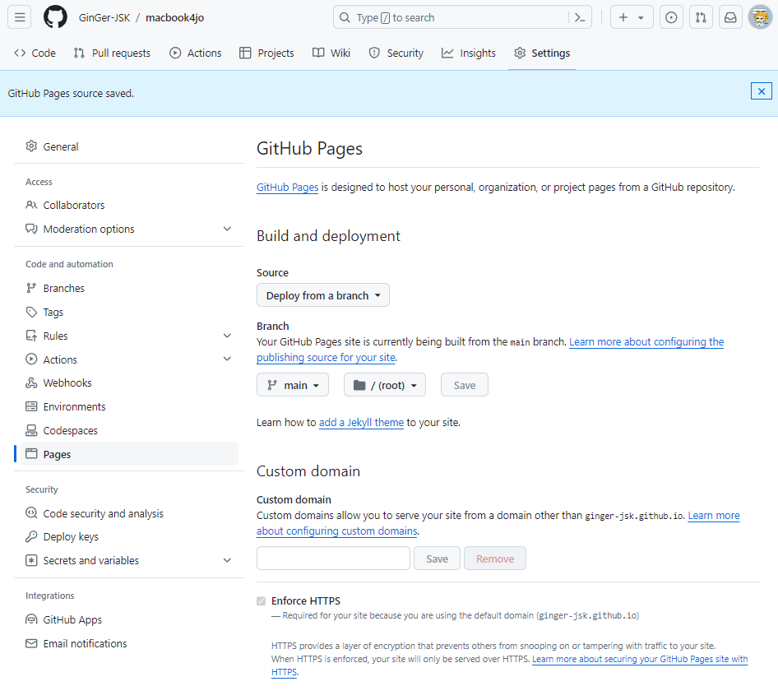Viewport: 778px width, 700px height.
Task: Switch to the Code tab
Action: click(x=35, y=53)
